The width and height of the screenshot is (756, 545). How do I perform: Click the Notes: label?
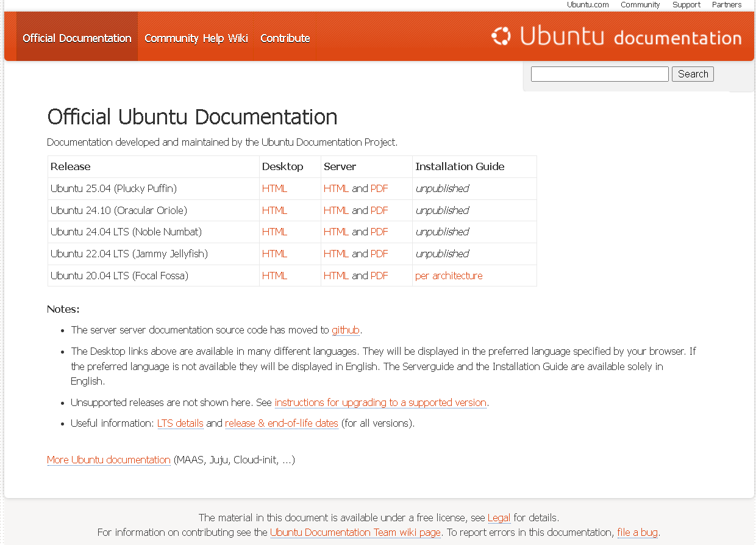[x=63, y=309]
